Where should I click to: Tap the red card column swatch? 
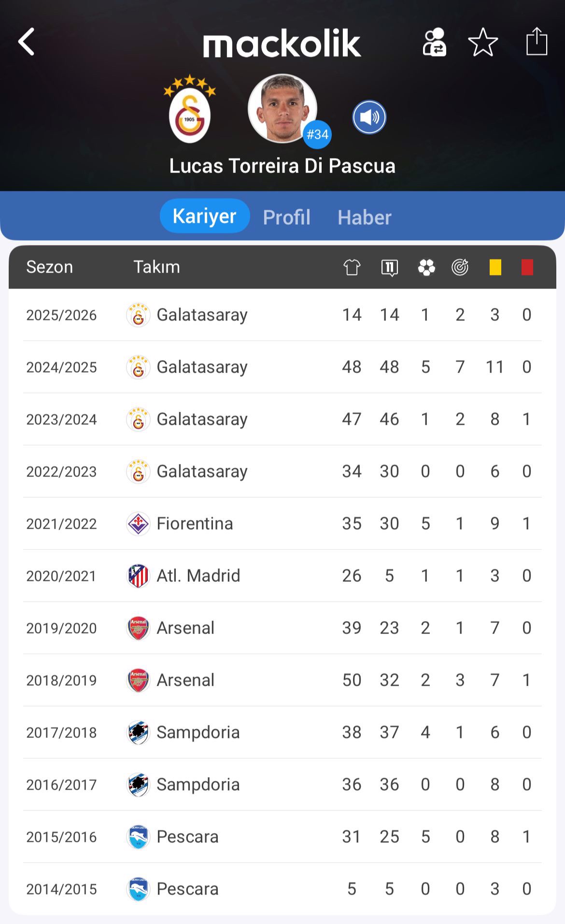click(x=527, y=267)
